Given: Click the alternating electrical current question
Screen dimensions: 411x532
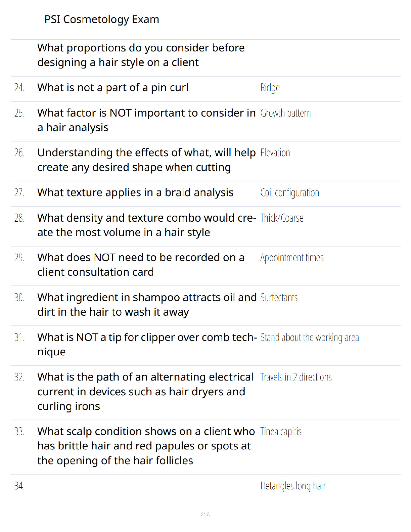Looking at the screenshot, I should [145, 392].
